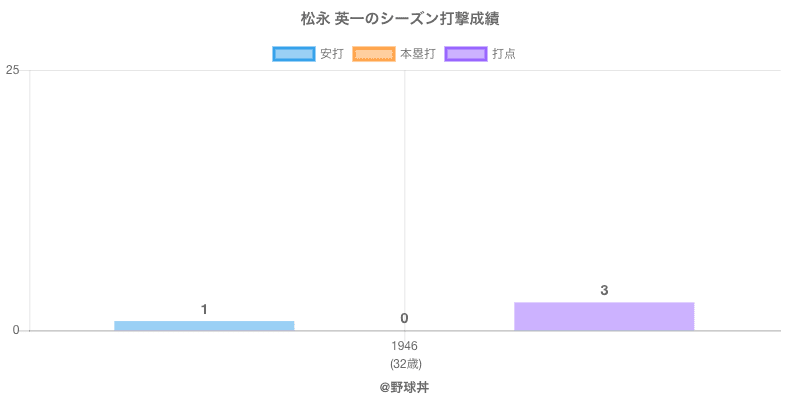This screenshot has width=800, height=400.
Task: Click the purple 打点 legend color box
Action: click(466, 54)
